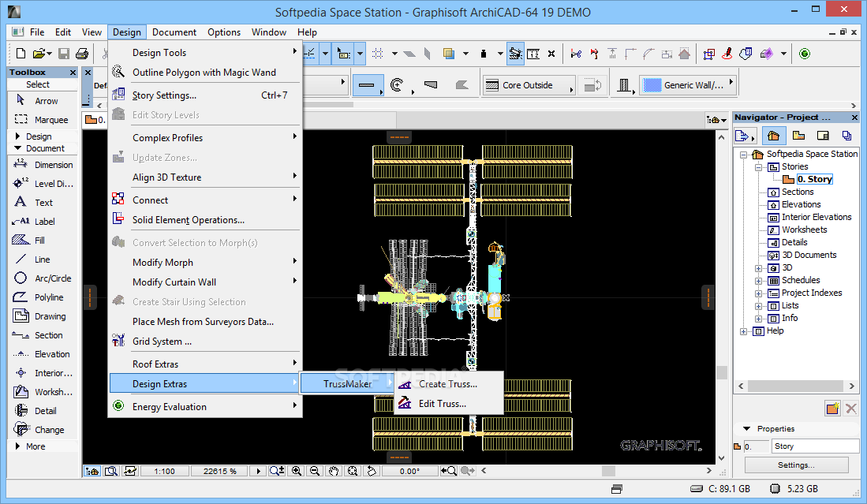Screen dimensions: 867x504
Task: Click the zoom out magnifier icon
Action: [x=315, y=471]
